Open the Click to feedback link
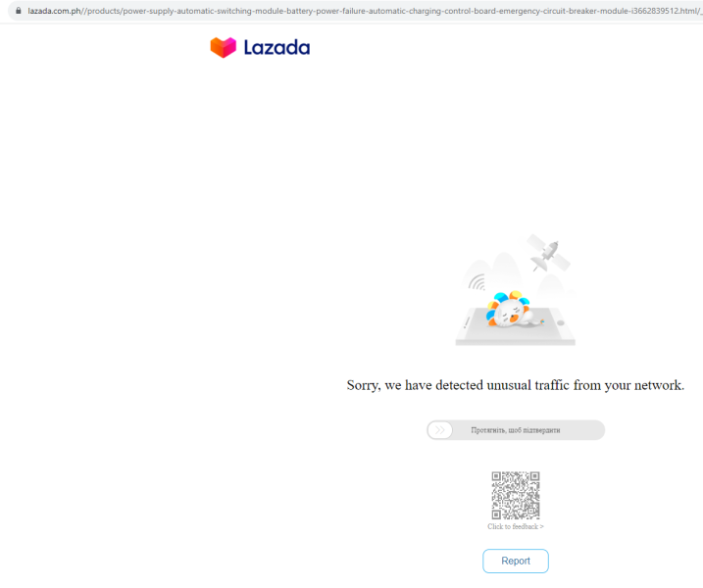703x588 pixels. pos(516,526)
